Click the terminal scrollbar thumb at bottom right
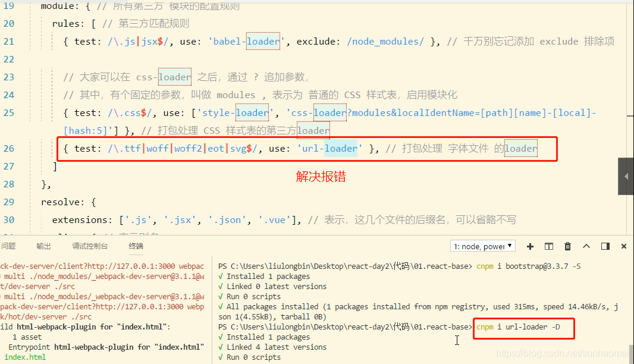The height and width of the screenshot is (364, 634). [x=631, y=354]
